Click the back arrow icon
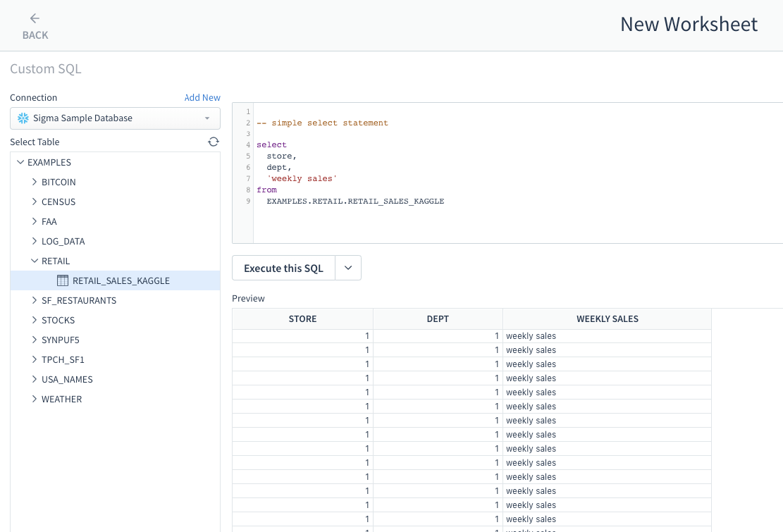Viewport: 783px width, 532px height. point(35,18)
